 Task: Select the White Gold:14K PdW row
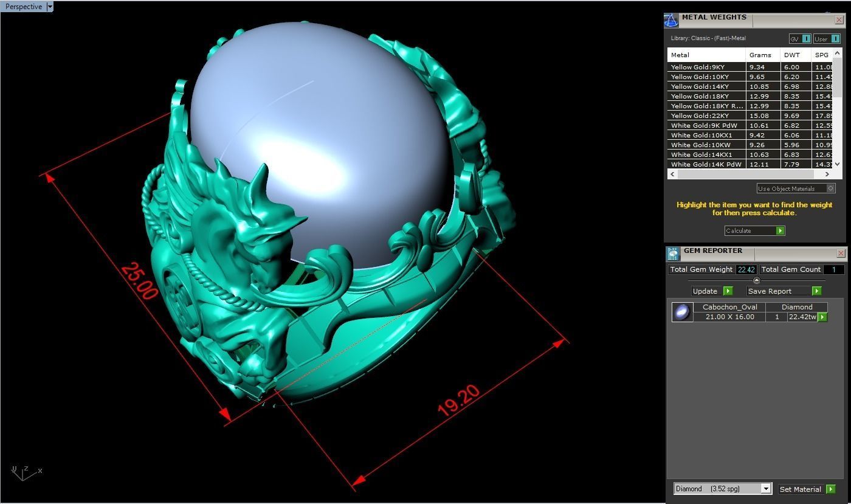pos(749,164)
